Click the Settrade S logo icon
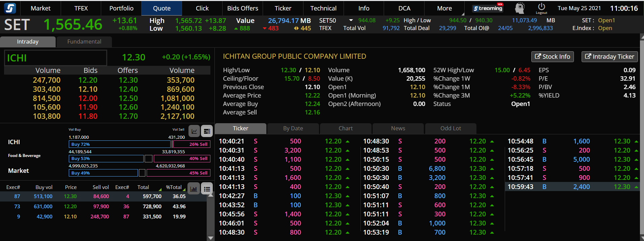This screenshot has width=644, height=241. click(10, 8)
